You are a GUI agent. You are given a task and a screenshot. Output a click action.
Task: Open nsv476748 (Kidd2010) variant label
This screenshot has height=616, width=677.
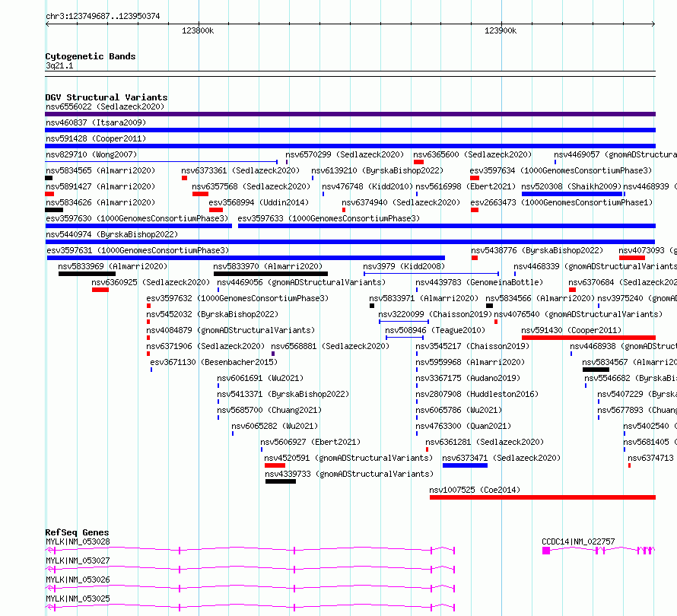click(x=367, y=186)
